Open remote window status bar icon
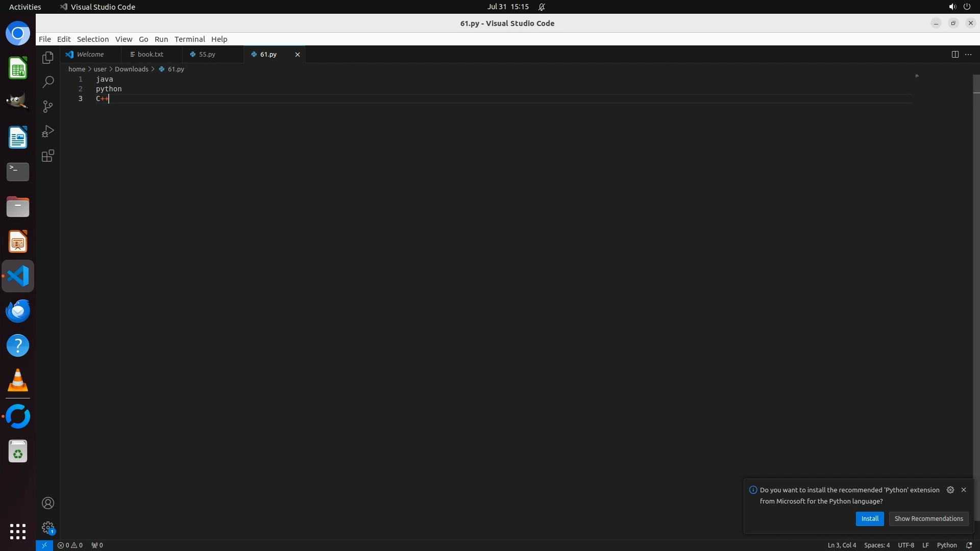The height and width of the screenshot is (551, 980). (x=44, y=545)
